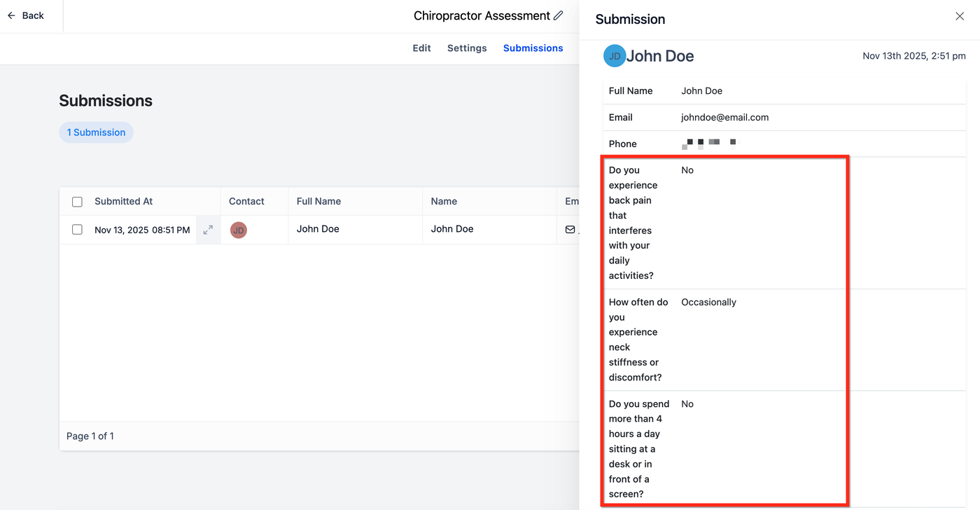Click the JD contact avatar in table row
Screen dimensions: 980x510
tap(239, 230)
